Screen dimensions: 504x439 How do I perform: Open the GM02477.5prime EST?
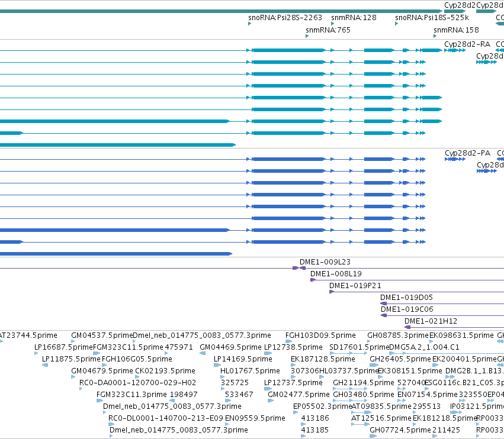[298, 395]
